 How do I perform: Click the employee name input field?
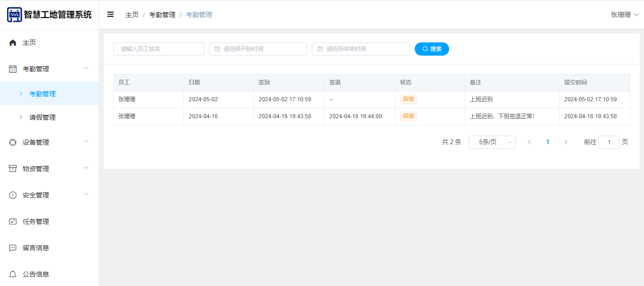(x=159, y=49)
